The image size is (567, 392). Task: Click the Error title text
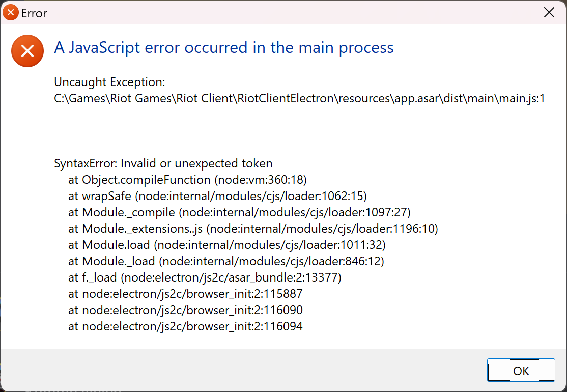click(x=33, y=12)
